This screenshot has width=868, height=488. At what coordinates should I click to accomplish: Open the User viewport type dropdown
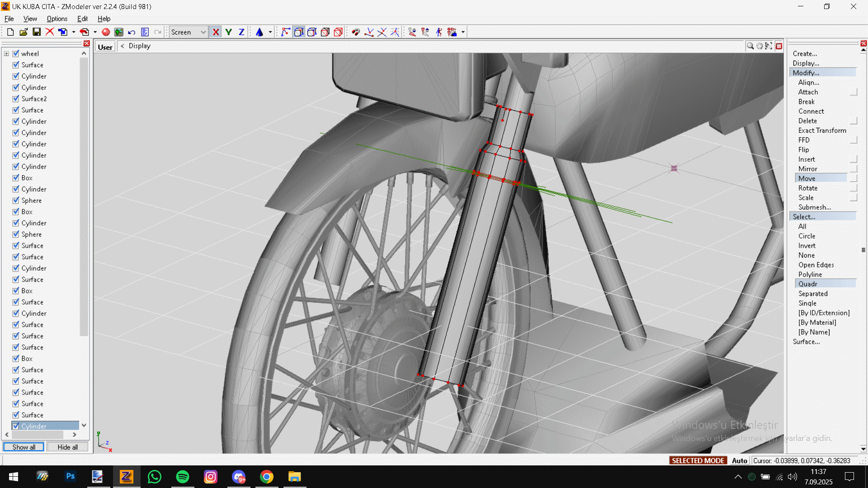click(x=105, y=47)
